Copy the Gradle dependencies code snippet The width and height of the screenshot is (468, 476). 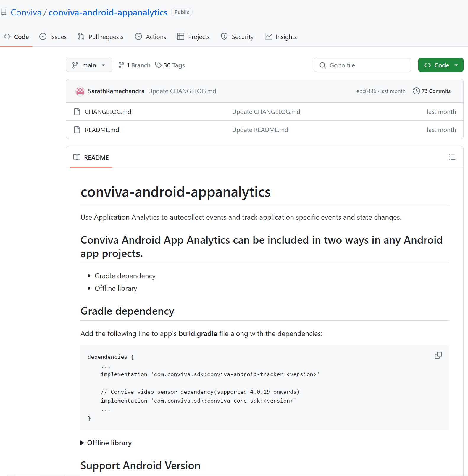438,355
